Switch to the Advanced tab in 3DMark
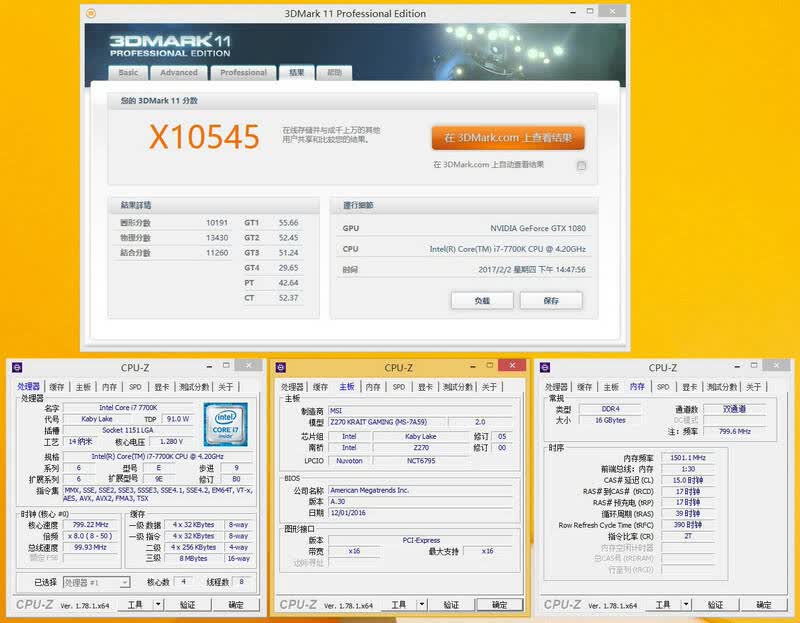 [x=179, y=73]
